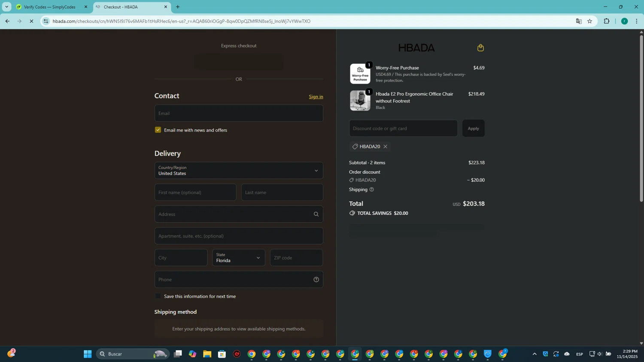Uncheck Email me with news and offers
The width and height of the screenshot is (644, 362).
[158, 130]
